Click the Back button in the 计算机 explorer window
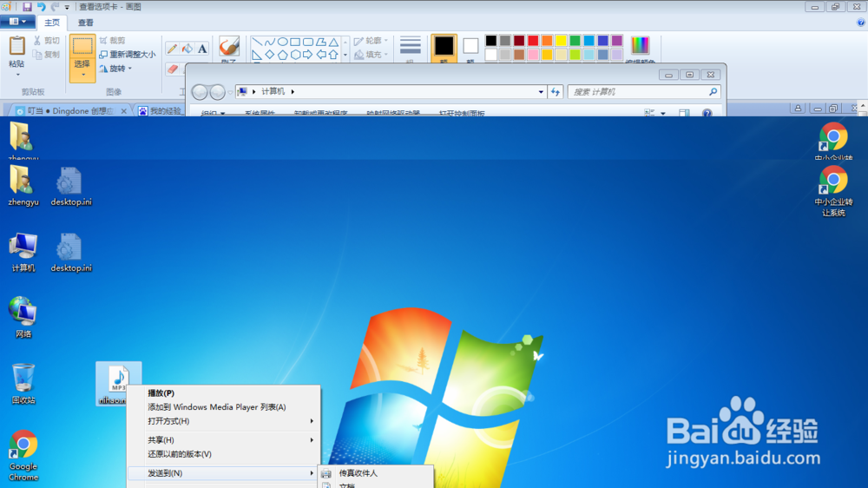This screenshot has height=488, width=868. 200,92
